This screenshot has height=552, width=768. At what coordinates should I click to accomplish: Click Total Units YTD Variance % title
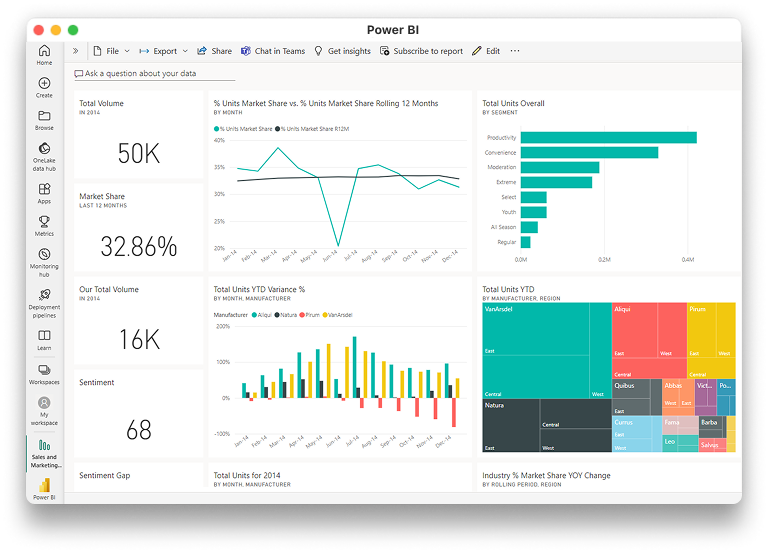(x=259, y=289)
